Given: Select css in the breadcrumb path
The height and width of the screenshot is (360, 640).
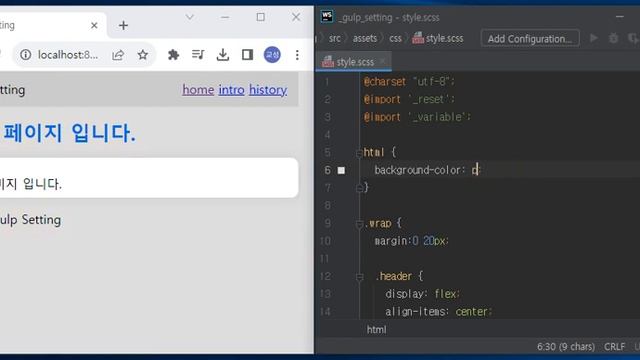Looking at the screenshot, I should (395, 38).
